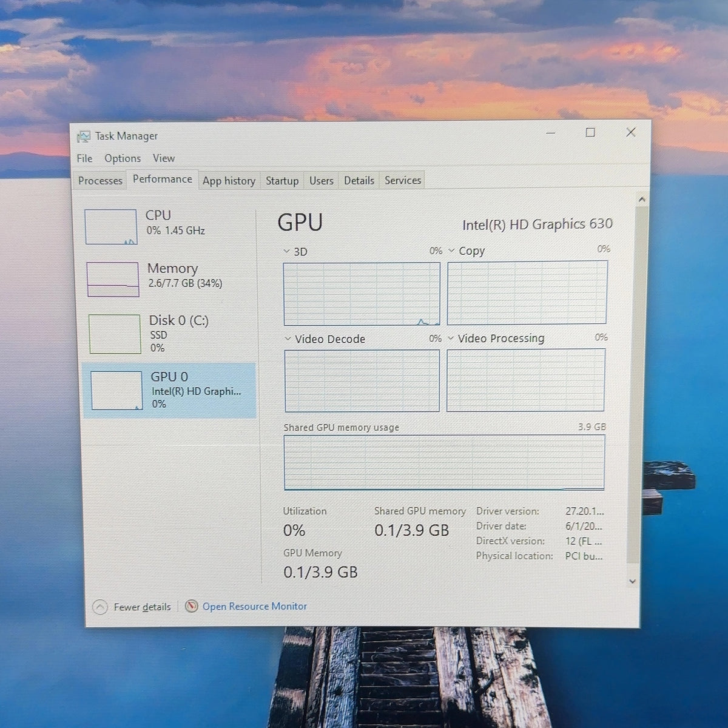Open the 3D engine dropdown chevron
The width and height of the screenshot is (728, 728).
click(x=286, y=251)
